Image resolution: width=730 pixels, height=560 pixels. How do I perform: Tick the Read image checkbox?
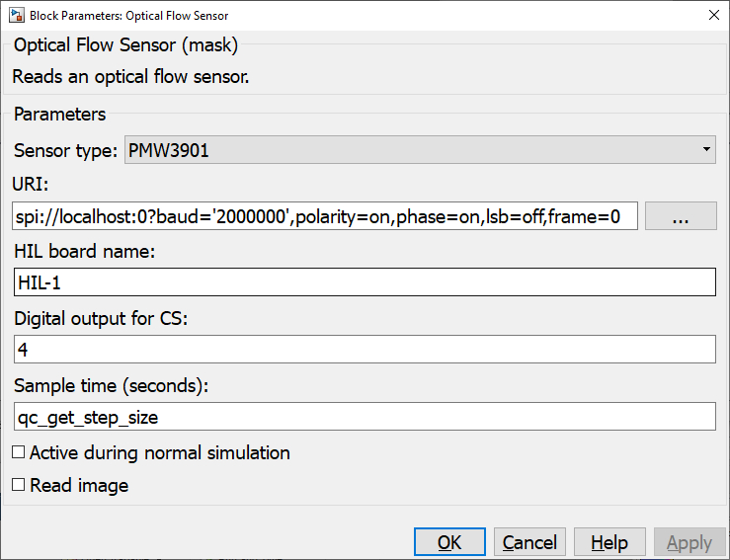coord(19,486)
